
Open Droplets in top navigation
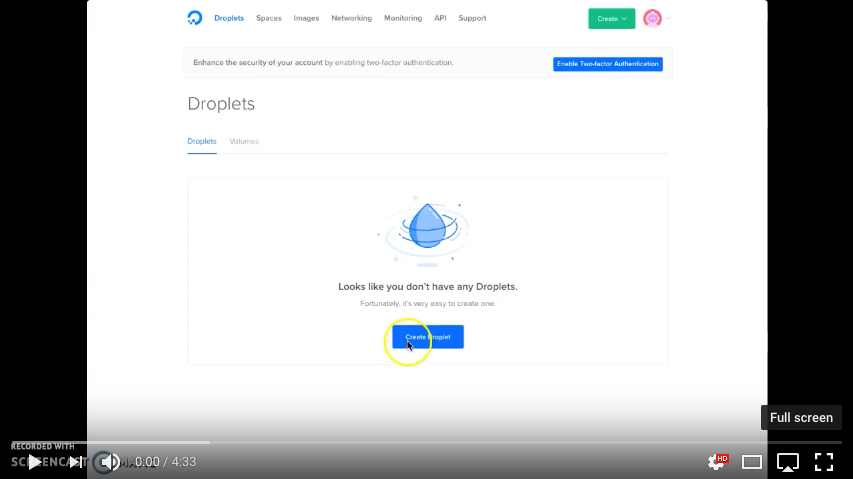229,18
